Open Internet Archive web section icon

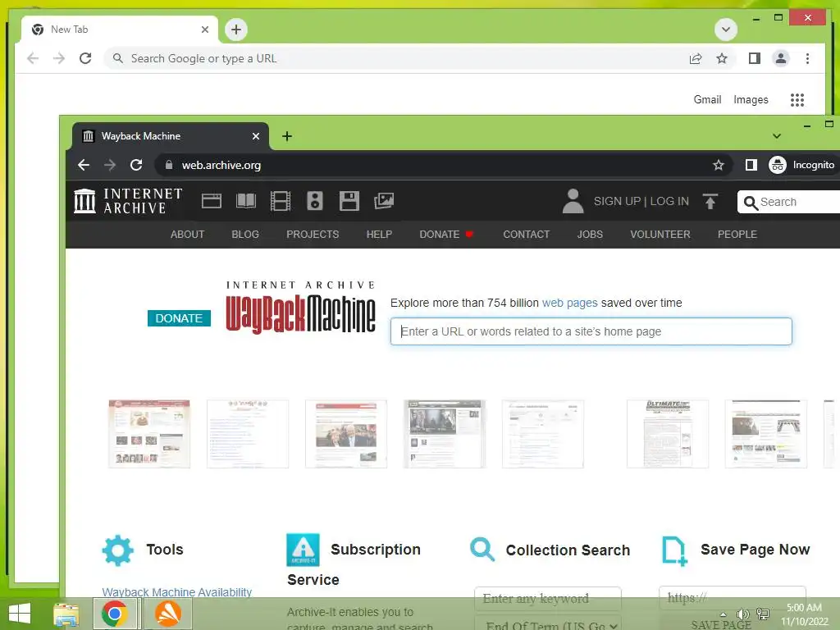click(x=211, y=202)
